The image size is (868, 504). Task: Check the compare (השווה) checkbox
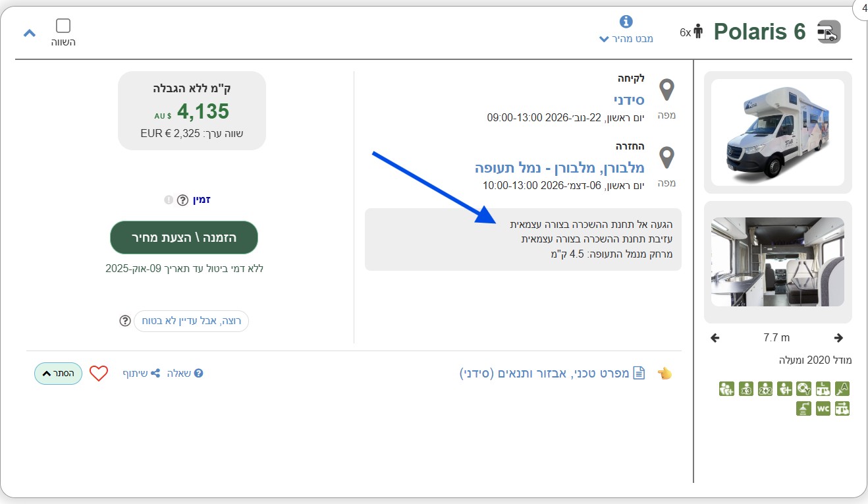pos(63,26)
